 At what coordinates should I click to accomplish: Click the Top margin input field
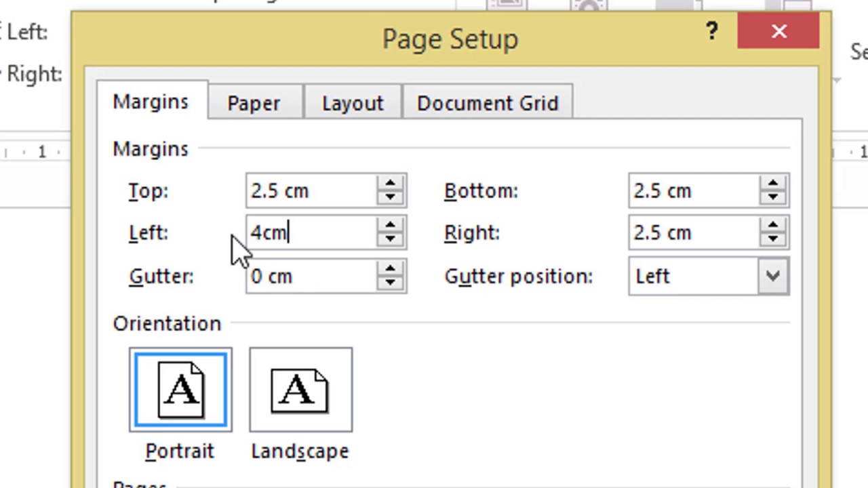point(311,191)
